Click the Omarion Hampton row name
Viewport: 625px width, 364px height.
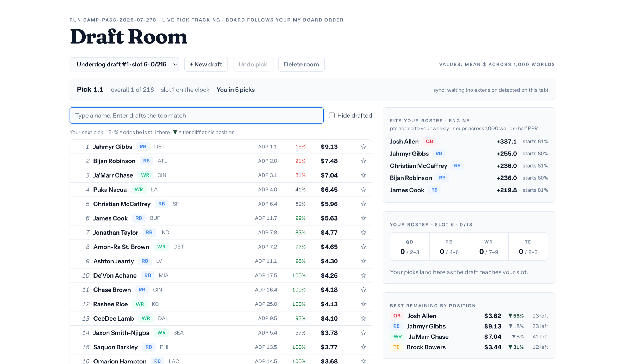pyautogui.click(x=120, y=361)
